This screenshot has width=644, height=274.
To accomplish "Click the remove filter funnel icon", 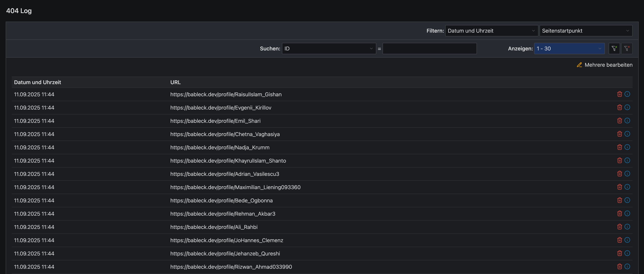I will (x=627, y=48).
